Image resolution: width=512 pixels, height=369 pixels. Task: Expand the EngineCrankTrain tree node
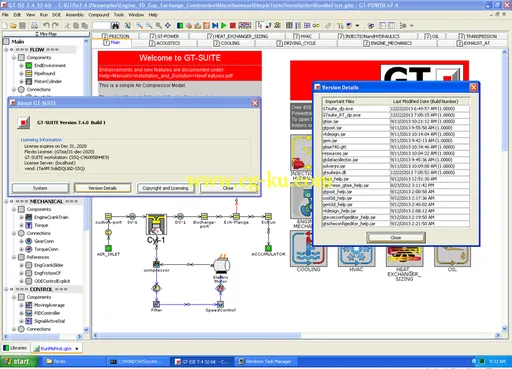[22, 217]
